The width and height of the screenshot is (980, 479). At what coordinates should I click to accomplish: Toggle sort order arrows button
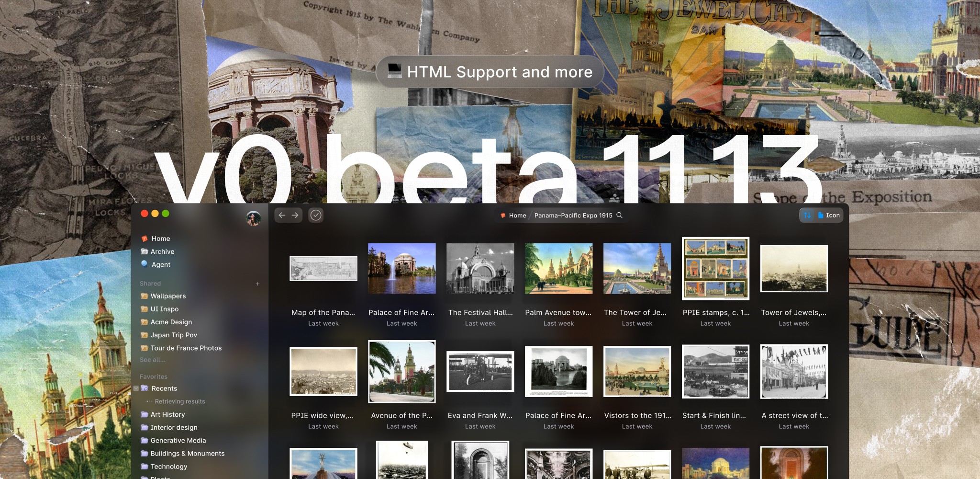pyautogui.click(x=807, y=216)
